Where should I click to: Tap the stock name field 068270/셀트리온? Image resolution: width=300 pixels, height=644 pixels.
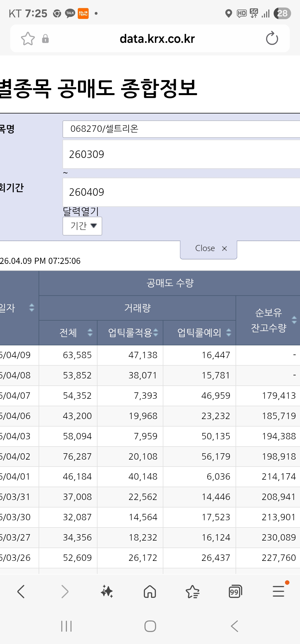(181, 129)
